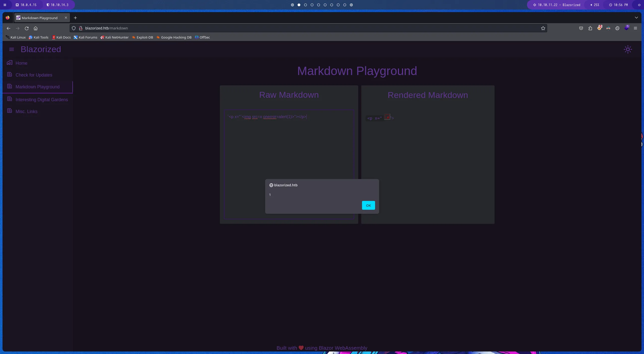Toggle the light/dark theme sun icon
This screenshot has height=354, width=644.
[x=628, y=49]
